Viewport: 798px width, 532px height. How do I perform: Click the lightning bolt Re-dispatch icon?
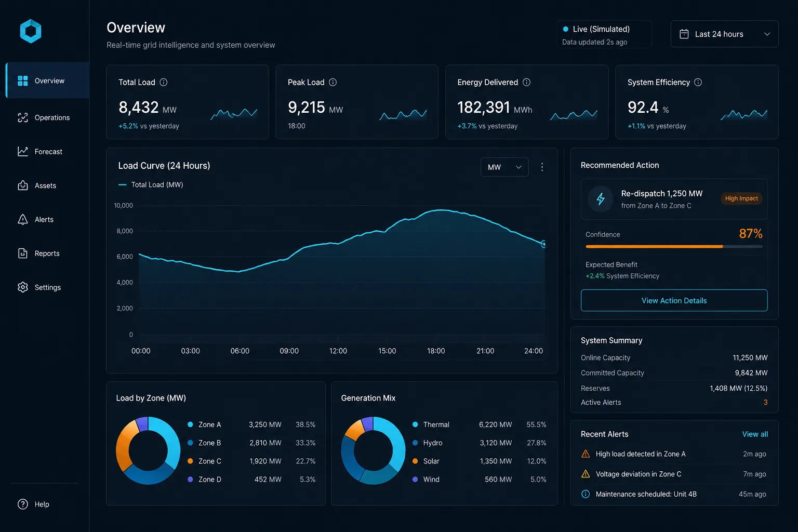(x=601, y=199)
